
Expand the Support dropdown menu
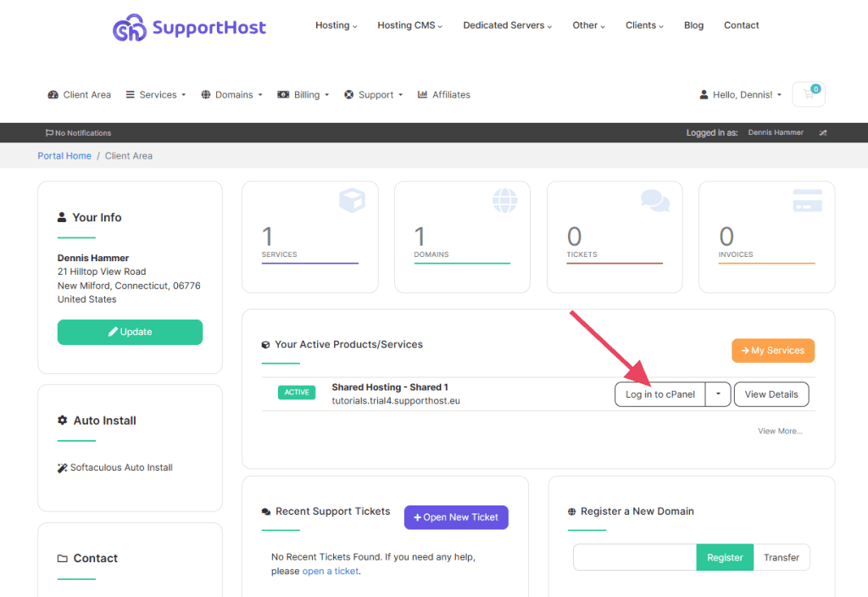click(373, 95)
